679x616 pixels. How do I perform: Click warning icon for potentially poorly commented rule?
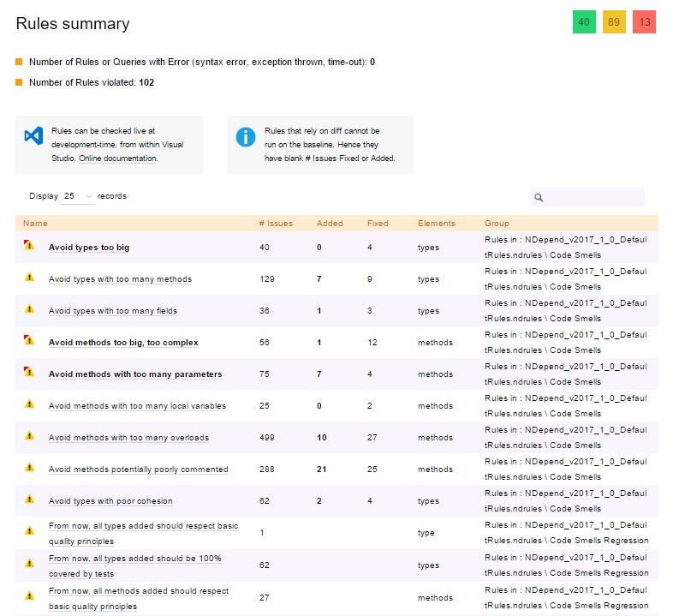(29, 467)
